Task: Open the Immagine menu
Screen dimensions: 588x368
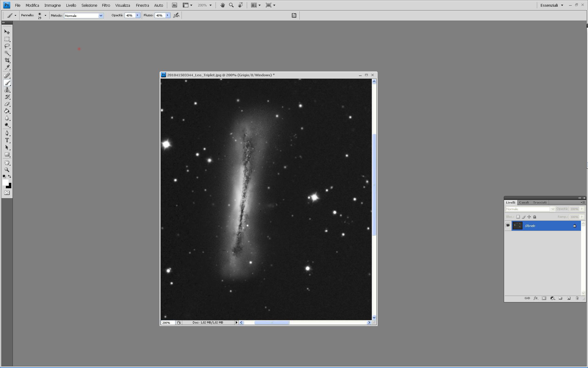Action: pyautogui.click(x=53, y=5)
